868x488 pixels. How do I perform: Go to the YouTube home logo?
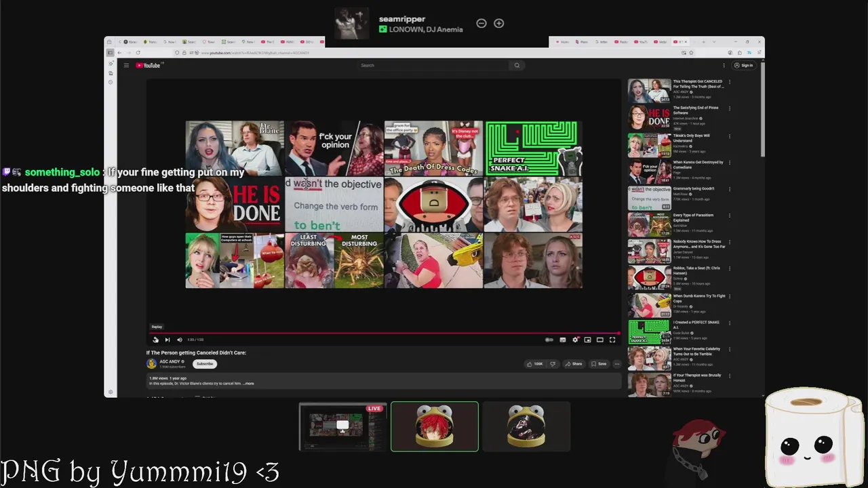pos(148,65)
